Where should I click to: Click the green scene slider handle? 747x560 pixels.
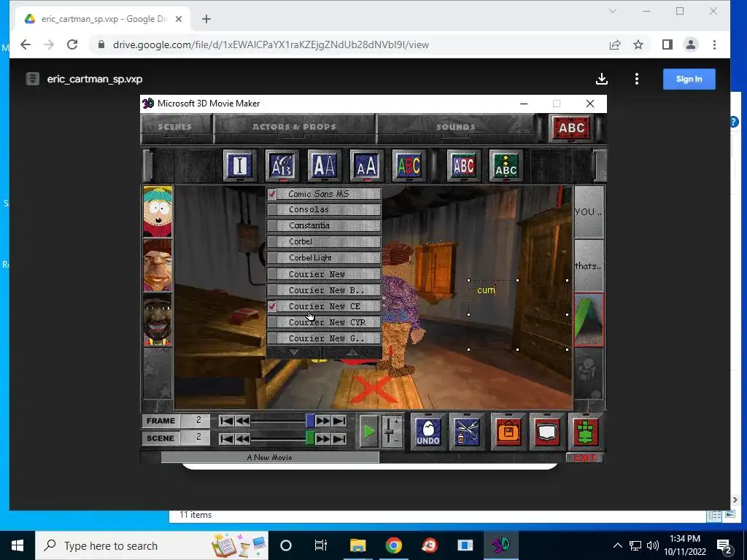point(310,438)
